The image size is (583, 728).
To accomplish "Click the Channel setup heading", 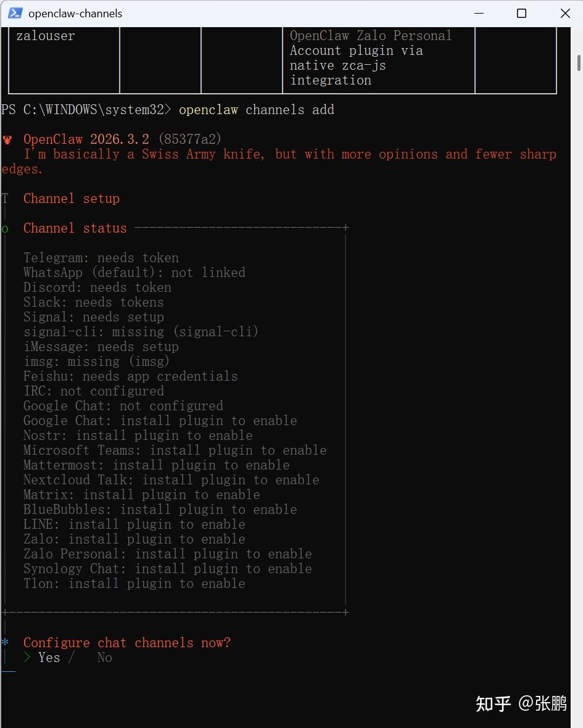I will pos(72,199).
